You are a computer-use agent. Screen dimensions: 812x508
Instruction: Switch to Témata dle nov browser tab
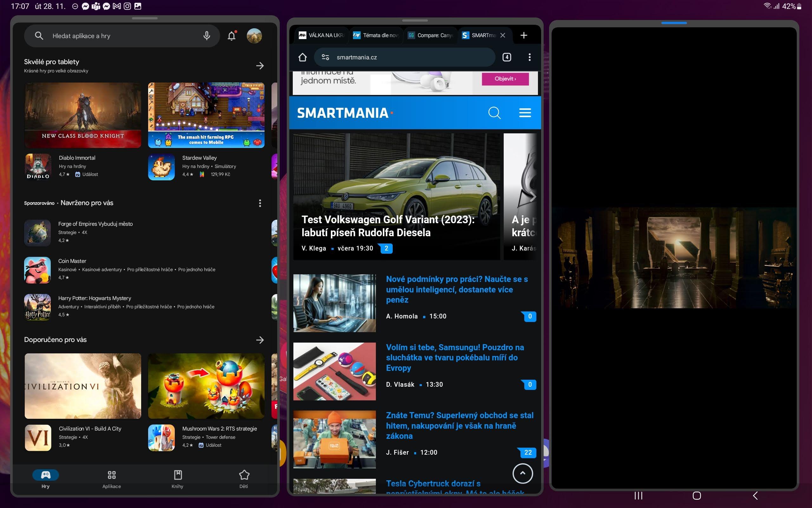coord(377,35)
